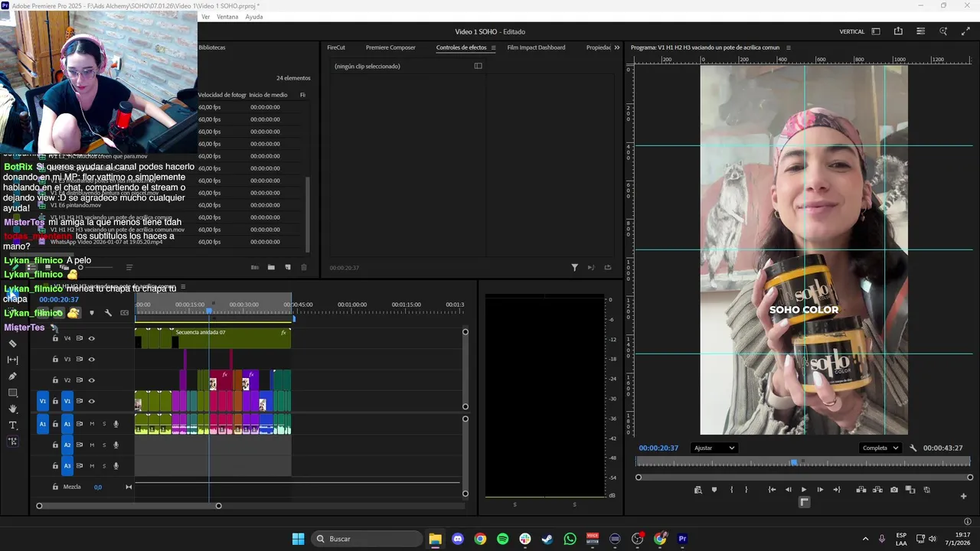Open Quick Export share icon

point(898,31)
